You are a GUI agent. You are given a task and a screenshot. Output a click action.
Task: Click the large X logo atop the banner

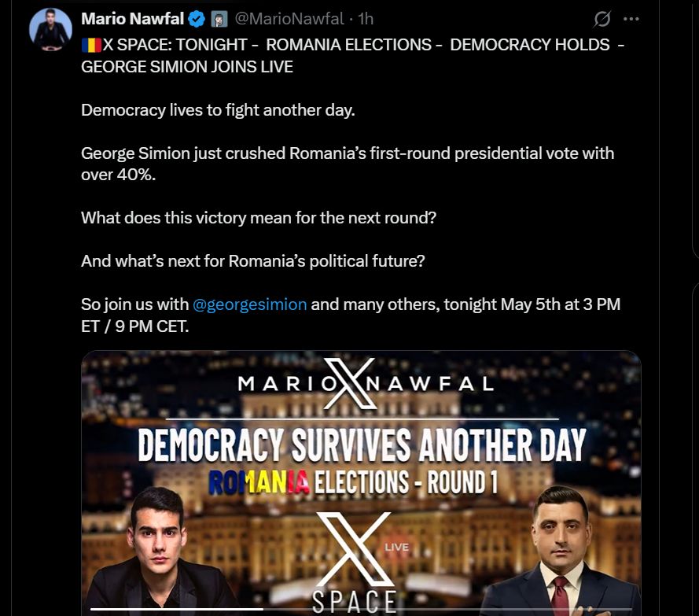pyautogui.click(x=351, y=383)
